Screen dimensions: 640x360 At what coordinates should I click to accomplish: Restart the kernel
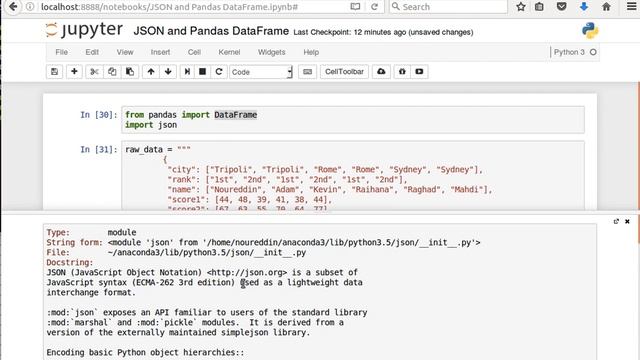pos(219,72)
